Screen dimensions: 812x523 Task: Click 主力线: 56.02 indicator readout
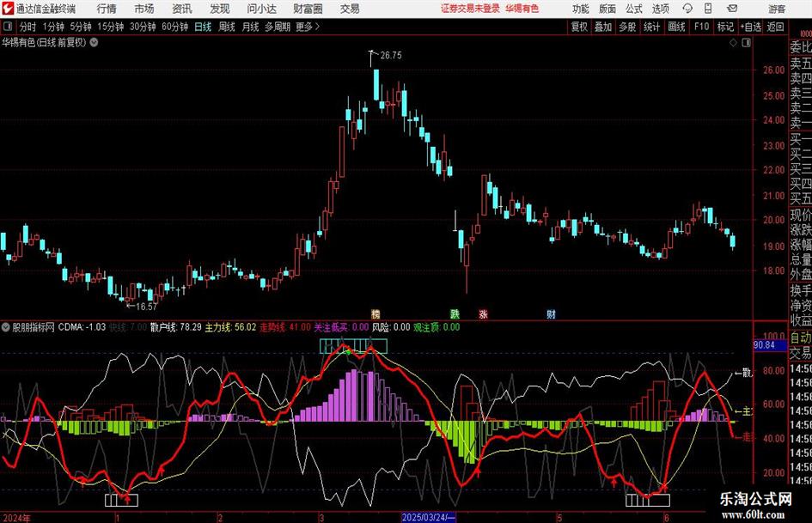231,327
